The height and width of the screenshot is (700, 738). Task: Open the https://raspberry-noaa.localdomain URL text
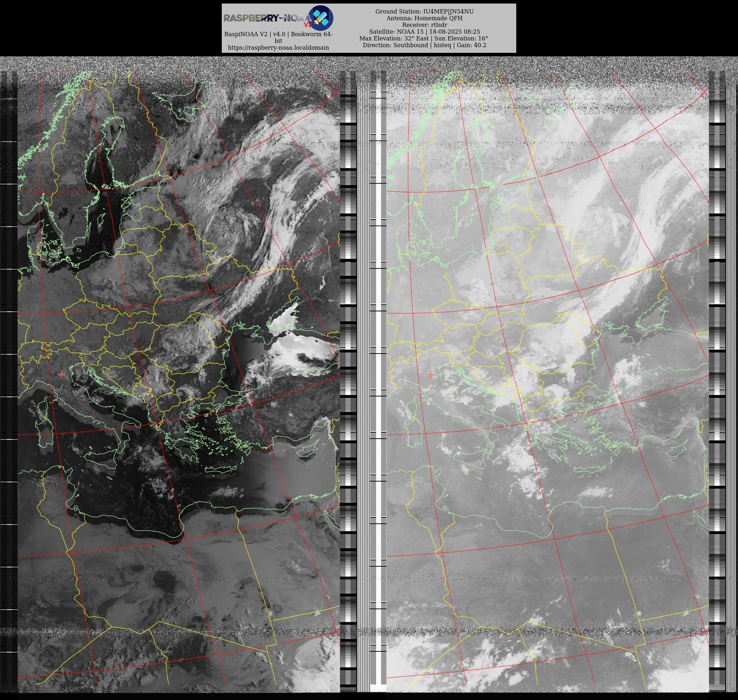[279, 48]
